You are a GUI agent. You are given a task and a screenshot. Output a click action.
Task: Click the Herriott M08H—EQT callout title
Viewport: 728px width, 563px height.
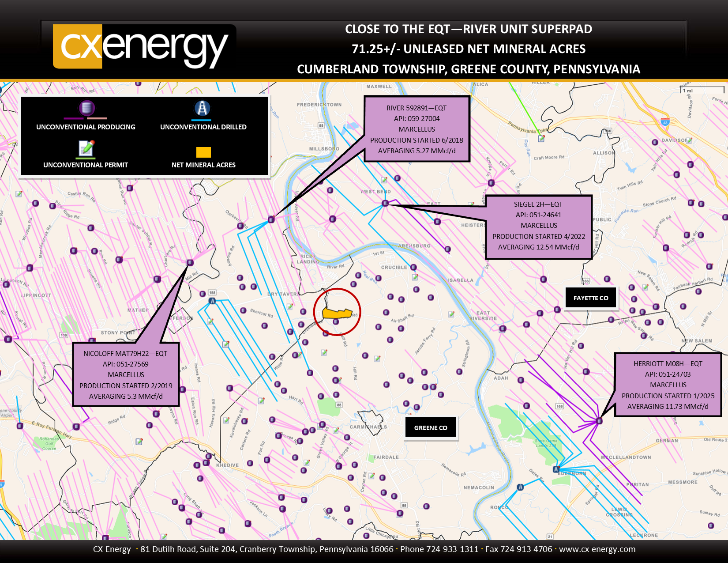[668, 363]
